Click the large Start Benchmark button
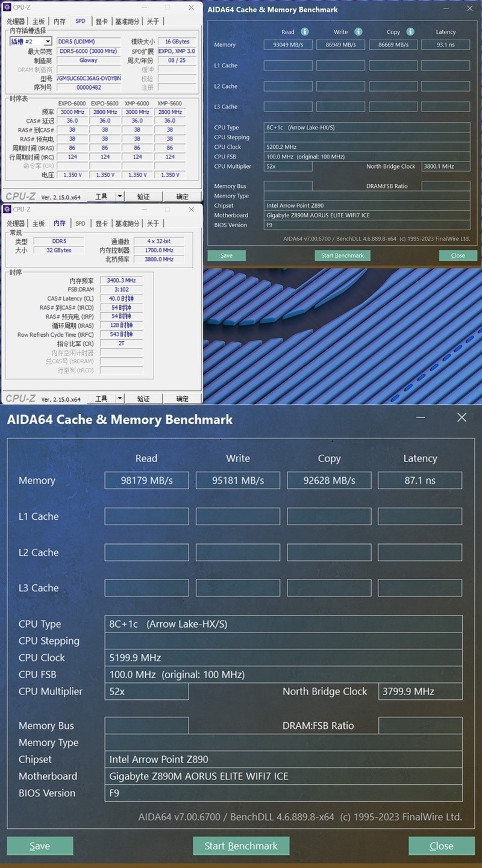Screen dimensions: 482x868 (241, 846)
